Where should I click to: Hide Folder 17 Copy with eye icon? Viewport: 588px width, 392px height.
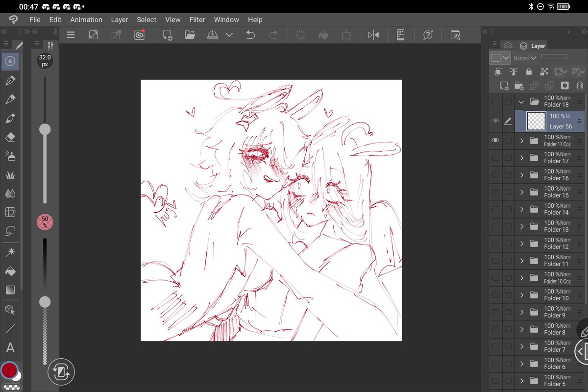point(495,141)
